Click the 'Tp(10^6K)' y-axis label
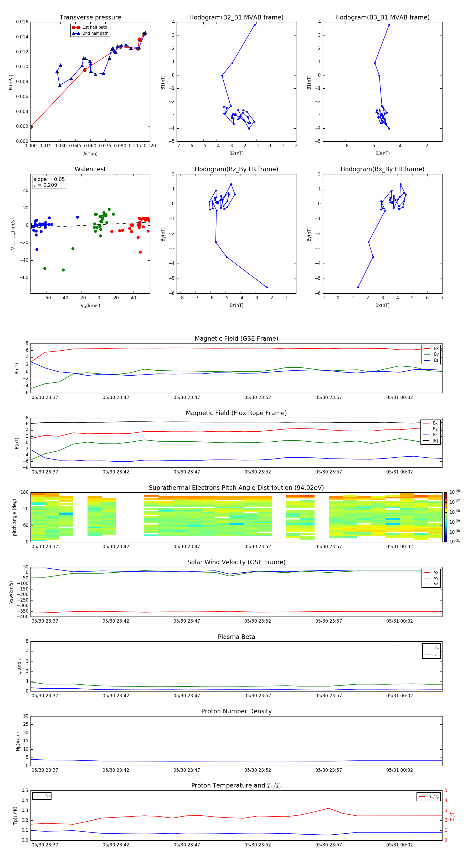 coord(15,815)
